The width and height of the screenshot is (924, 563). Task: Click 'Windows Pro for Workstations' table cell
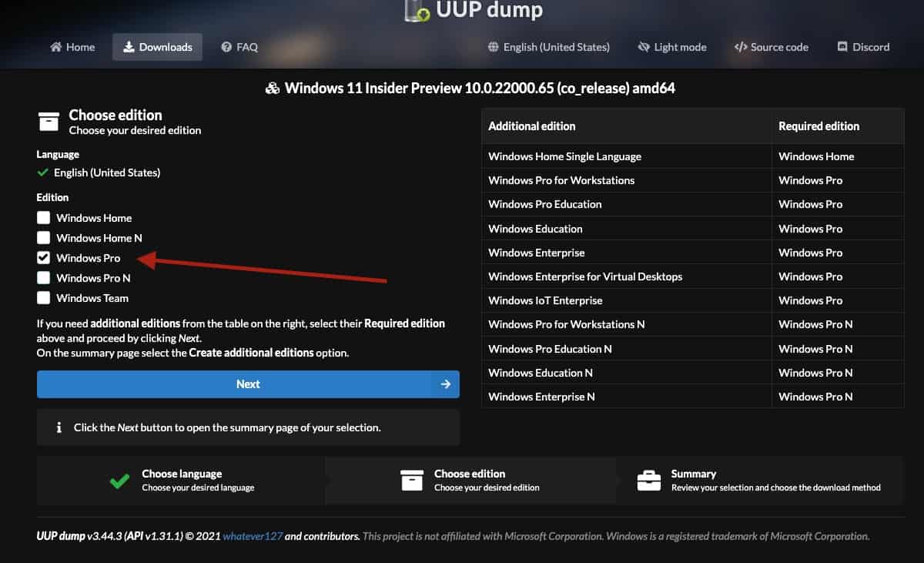coord(627,180)
